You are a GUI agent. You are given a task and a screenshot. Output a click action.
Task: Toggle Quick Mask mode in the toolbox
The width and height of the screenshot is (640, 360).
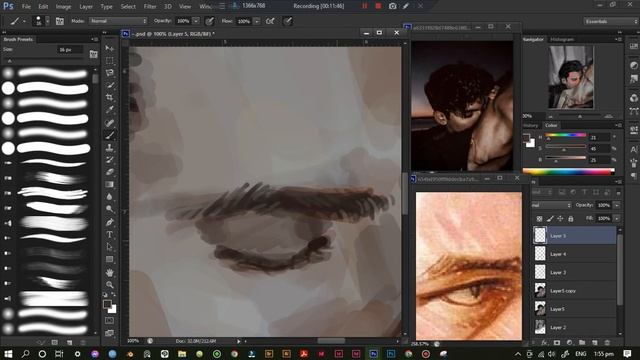click(109, 320)
